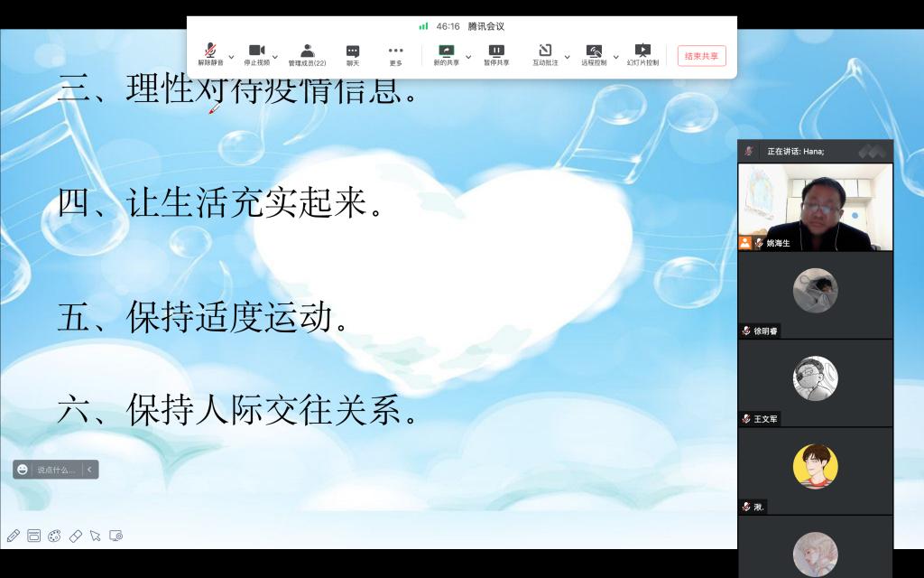Select the eraser tool in slide toolbar
The width and height of the screenshot is (924, 578).
(76, 536)
